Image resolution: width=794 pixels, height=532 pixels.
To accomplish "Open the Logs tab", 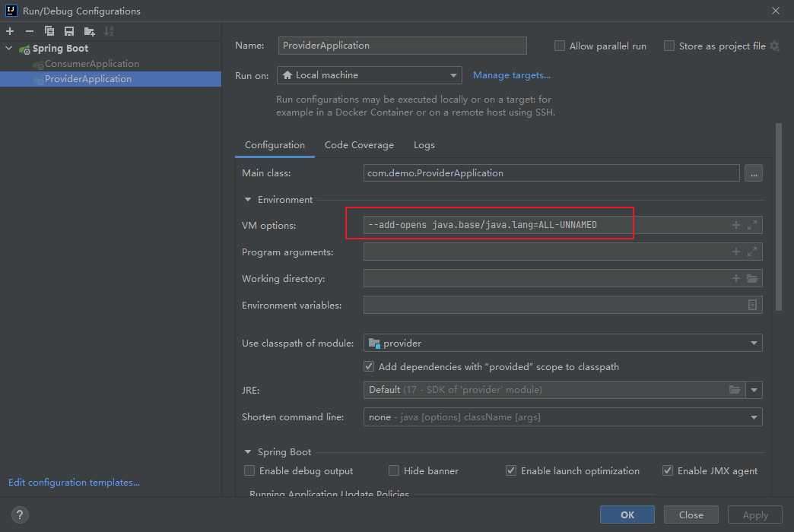I will [x=424, y=145].
